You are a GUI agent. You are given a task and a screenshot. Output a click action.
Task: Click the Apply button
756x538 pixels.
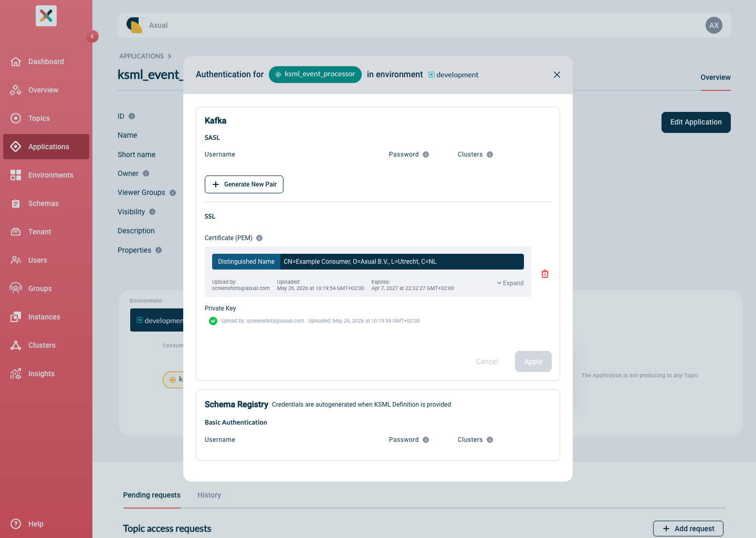(533, 361)
